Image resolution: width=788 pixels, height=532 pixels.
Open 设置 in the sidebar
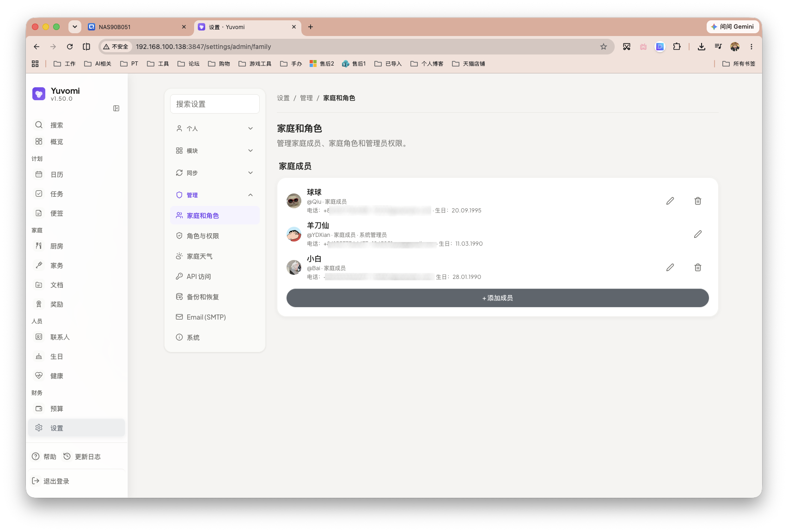[77, 428]
